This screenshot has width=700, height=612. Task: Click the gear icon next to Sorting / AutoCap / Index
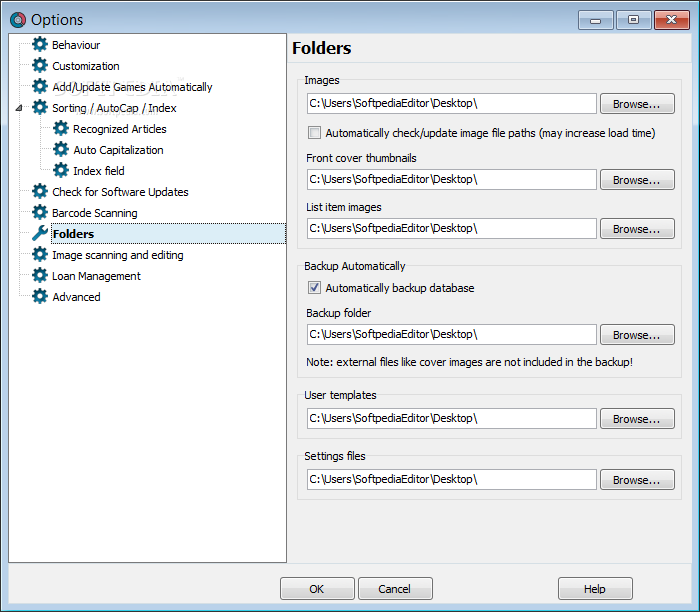click(40, 108)
